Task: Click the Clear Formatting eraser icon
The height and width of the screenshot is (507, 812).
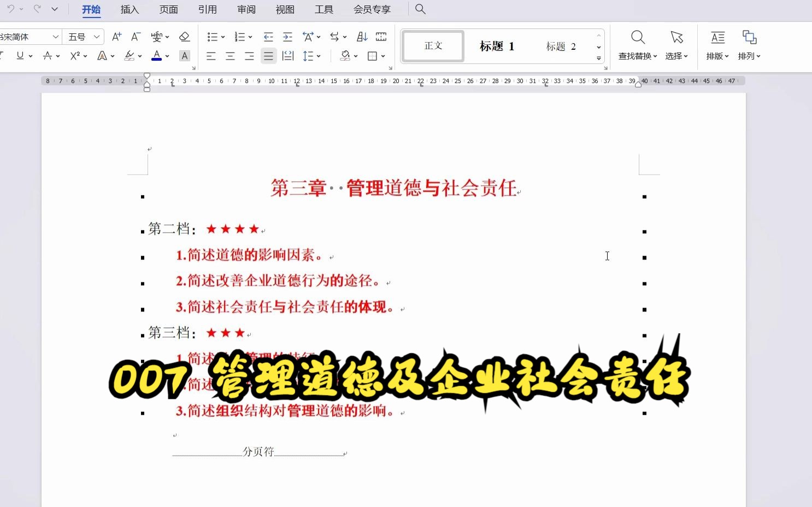Action: coord(184,36)
